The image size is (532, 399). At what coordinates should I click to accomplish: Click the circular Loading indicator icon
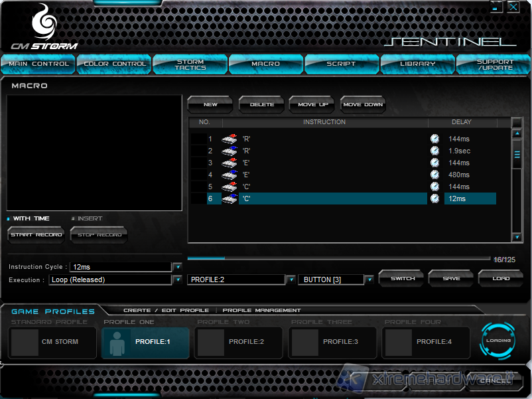[498, 341]
